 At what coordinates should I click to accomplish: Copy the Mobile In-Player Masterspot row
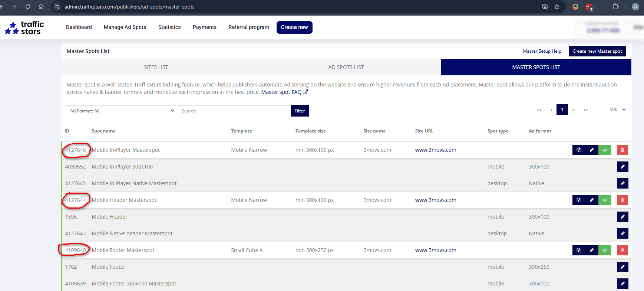pos(579,150)
